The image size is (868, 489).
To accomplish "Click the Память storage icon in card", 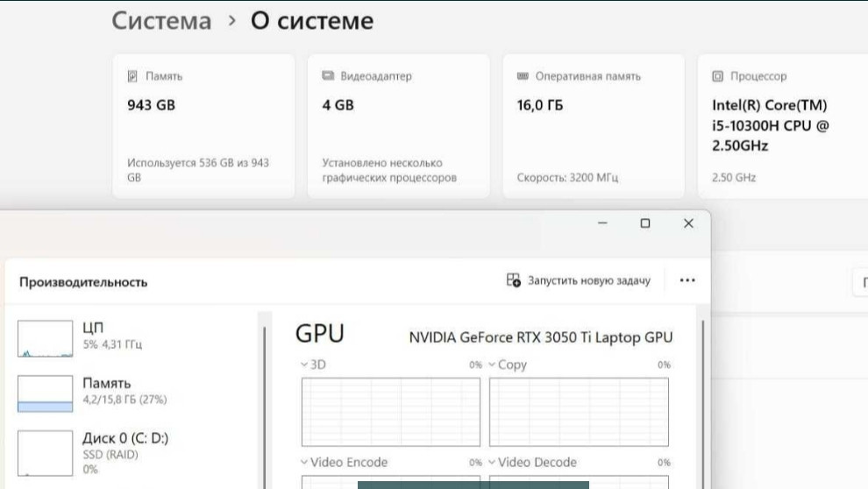I will [x=132, y=76].
